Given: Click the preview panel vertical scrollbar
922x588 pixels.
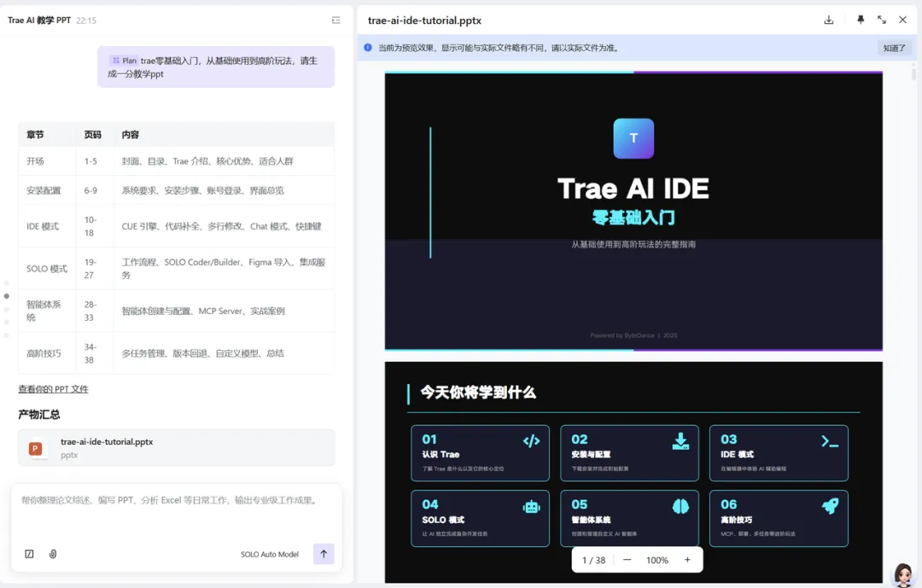Looking at the screenshot, I should coord(913,74).
